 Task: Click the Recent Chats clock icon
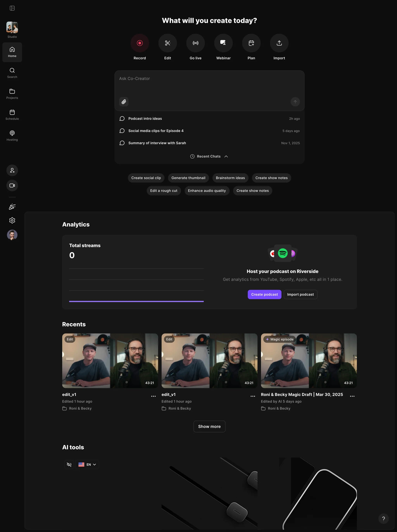point(192,156)
